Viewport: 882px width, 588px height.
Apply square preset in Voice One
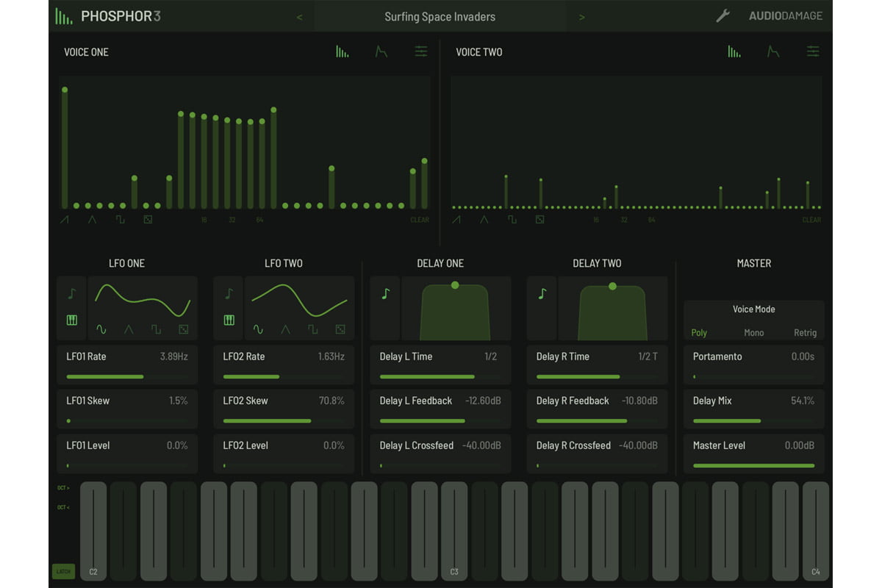[120, 219]
